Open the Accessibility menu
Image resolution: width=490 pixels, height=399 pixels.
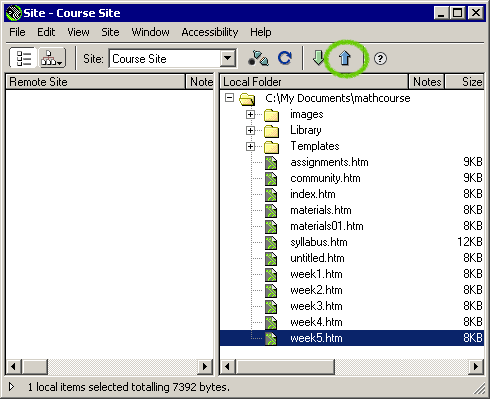pyautogui.click(x=210, y=32)
